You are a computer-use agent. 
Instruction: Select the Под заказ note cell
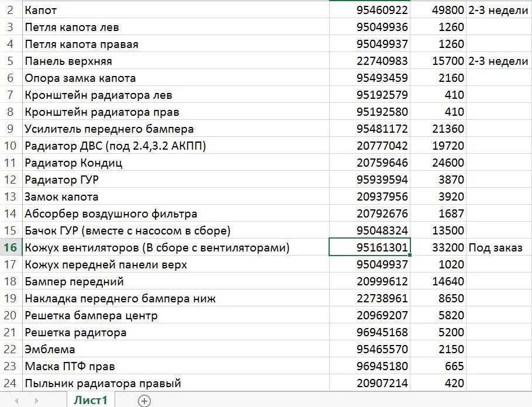coord(499,247)
